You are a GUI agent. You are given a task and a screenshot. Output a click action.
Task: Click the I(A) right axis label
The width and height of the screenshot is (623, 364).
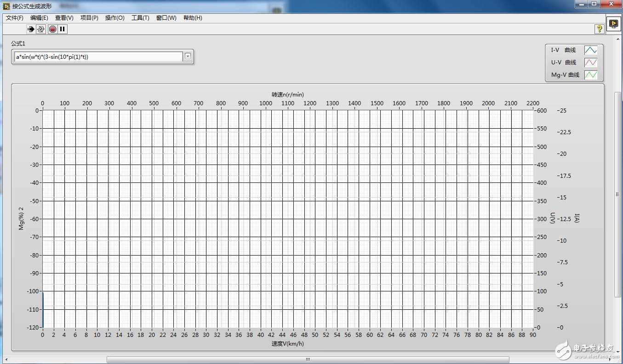click(577, 219)
